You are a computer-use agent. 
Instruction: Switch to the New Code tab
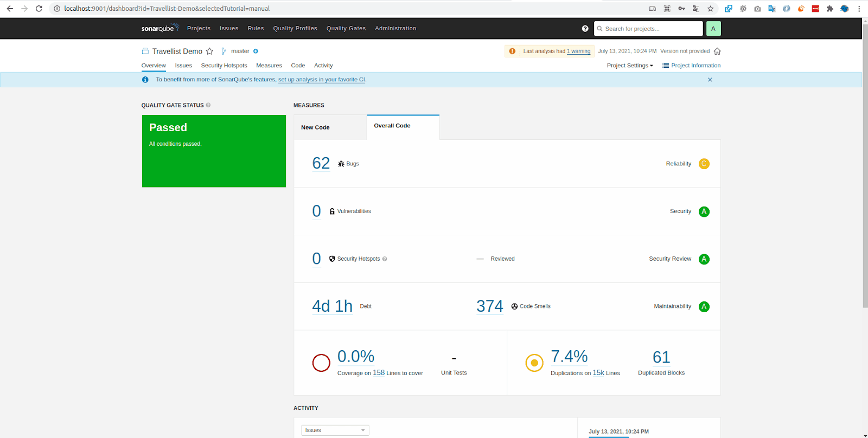point(315,127)
